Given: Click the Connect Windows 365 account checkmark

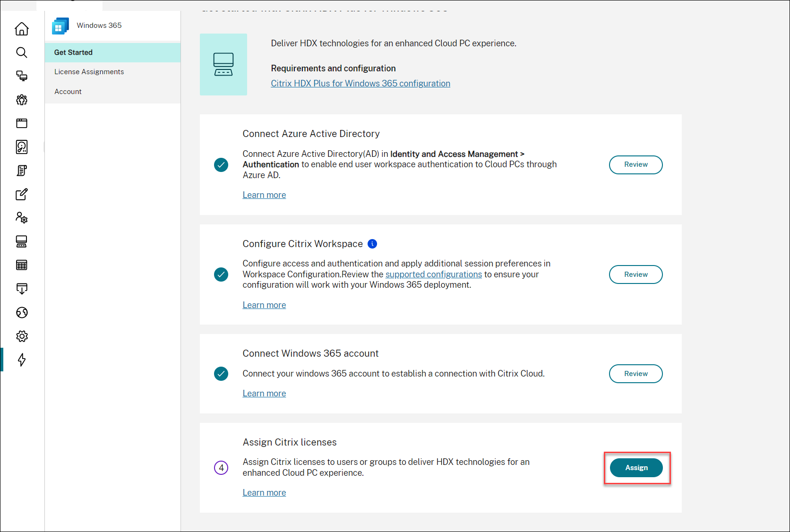Looking at the screenshot, I should pyautogui.click(x=221, y=374).
